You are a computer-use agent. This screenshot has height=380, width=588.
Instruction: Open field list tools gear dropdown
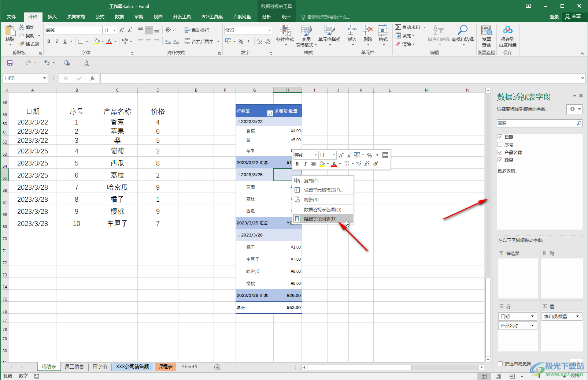click(x=574, y=109)
